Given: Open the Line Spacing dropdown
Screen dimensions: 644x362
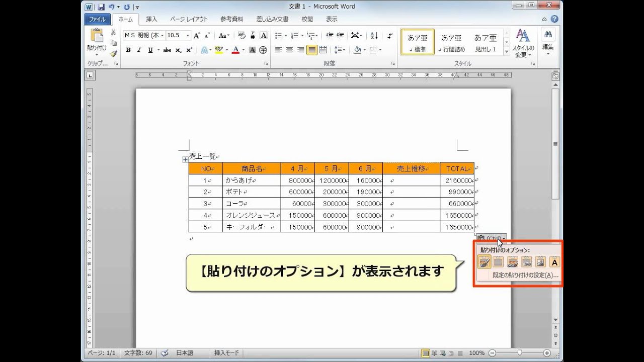Looking at the screenshot, I should point(340,50).
